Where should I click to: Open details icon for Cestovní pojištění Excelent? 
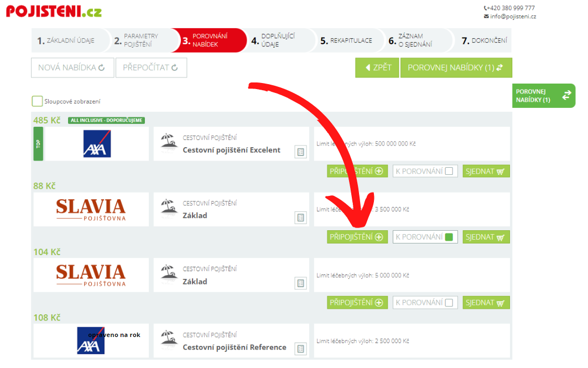point(301,152)
